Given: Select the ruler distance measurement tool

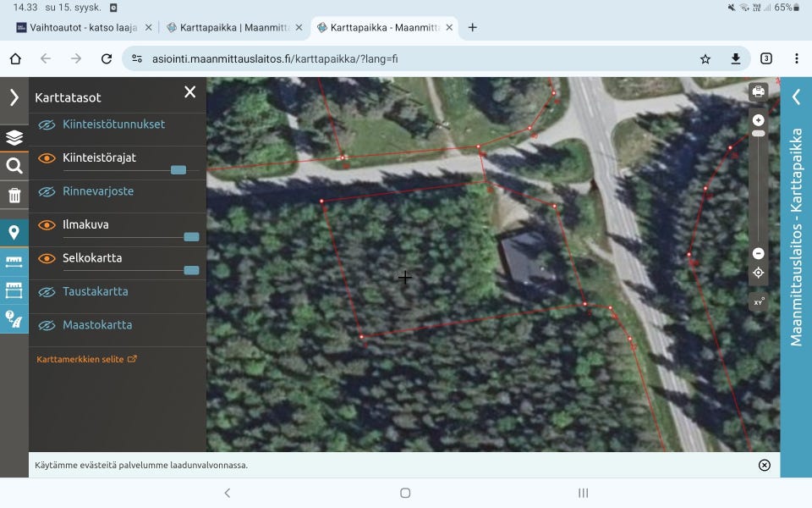Looking at the screenshot, I should 14,262.
